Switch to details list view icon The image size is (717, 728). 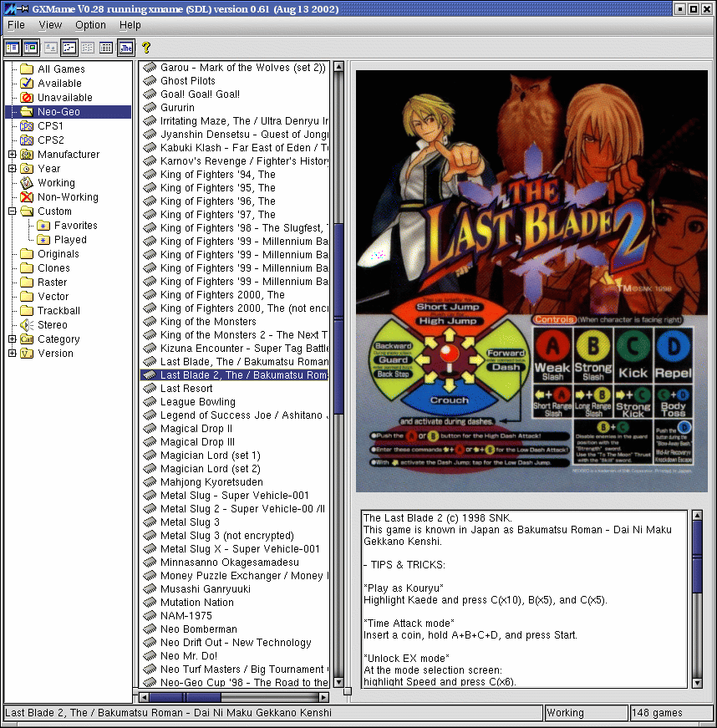(106, 48)
